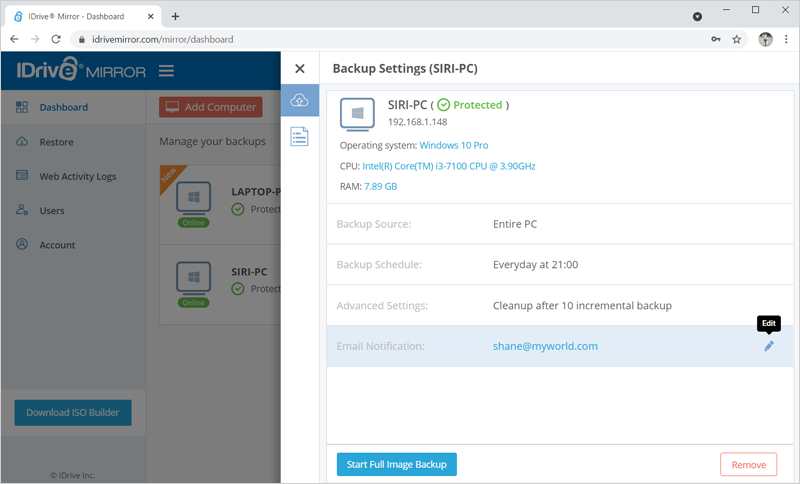Select the LAPTOP computer card icon
The image size is (800, 484).
[x=193, y=197]
